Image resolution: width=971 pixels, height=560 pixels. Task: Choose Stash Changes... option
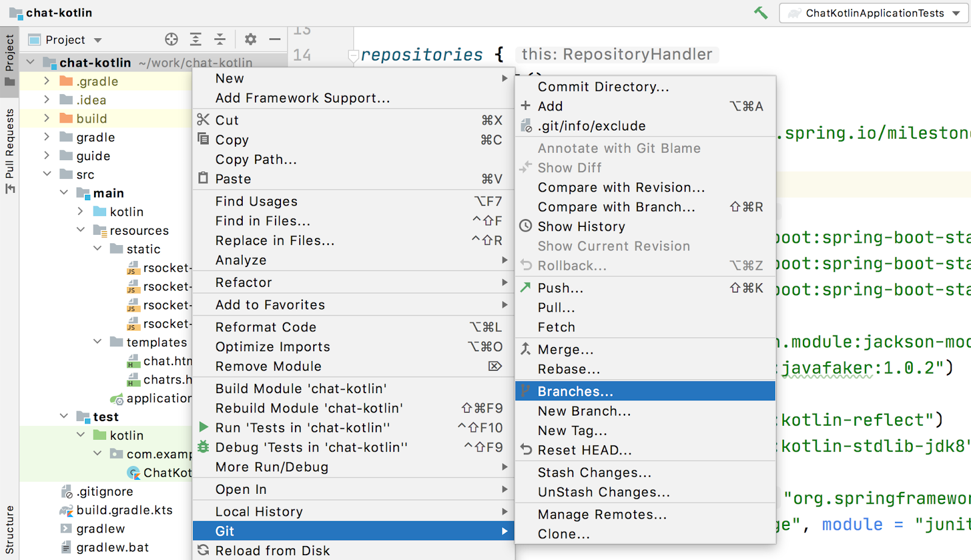click(x=594, y=473)
